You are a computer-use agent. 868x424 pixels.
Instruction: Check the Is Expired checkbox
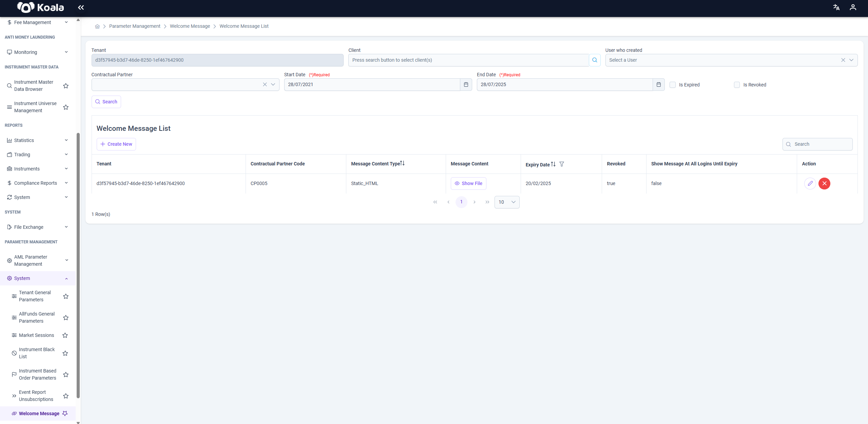pyautogui.click(x=673, y=85)
